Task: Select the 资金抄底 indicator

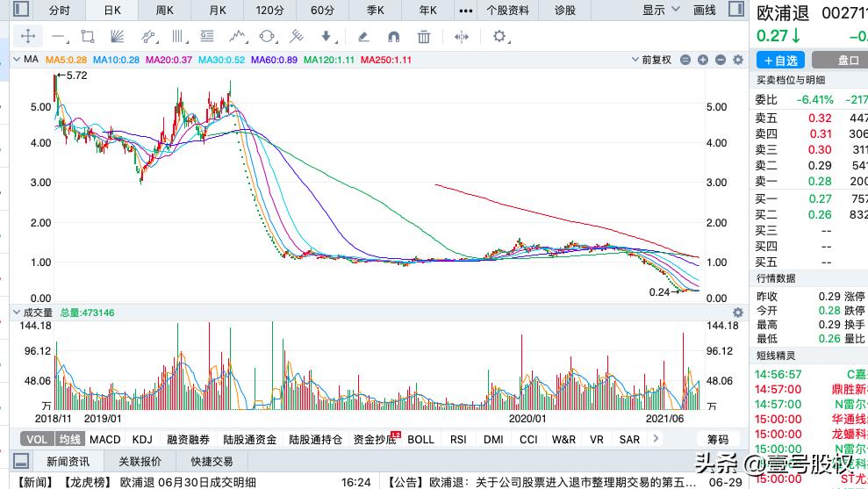Action: point(375,439)
